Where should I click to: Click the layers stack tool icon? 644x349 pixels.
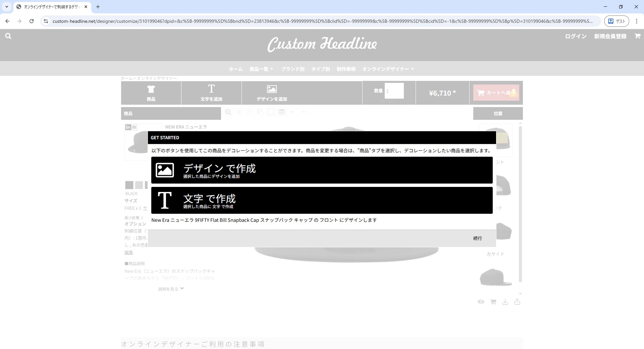tap(282, 112)
